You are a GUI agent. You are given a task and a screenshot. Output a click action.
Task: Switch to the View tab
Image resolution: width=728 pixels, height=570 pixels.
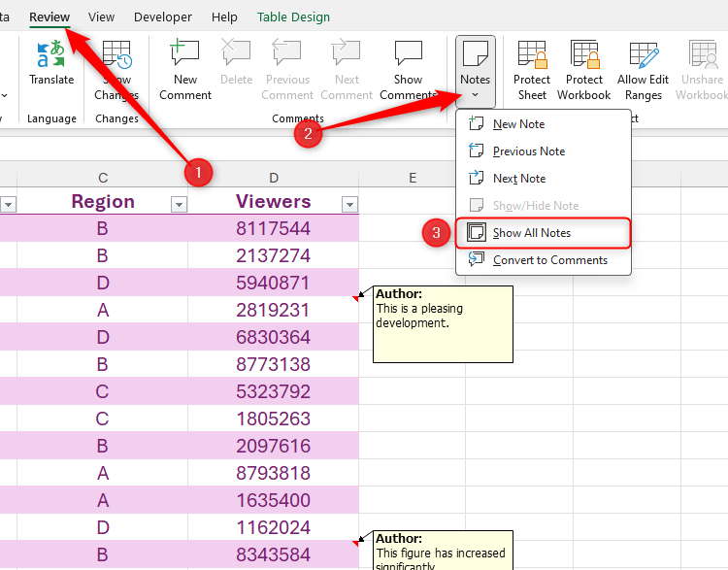click(101, 17)
